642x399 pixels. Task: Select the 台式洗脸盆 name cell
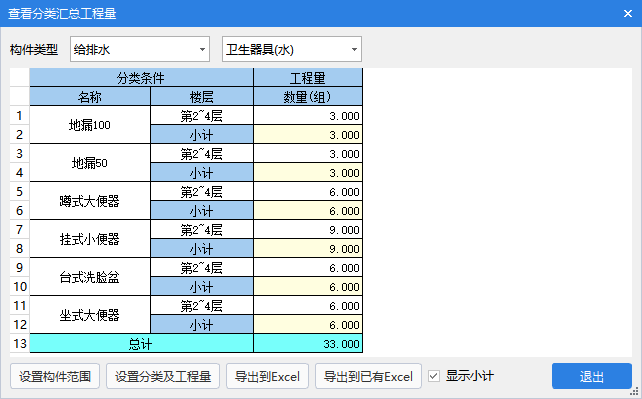coord(90,277)
